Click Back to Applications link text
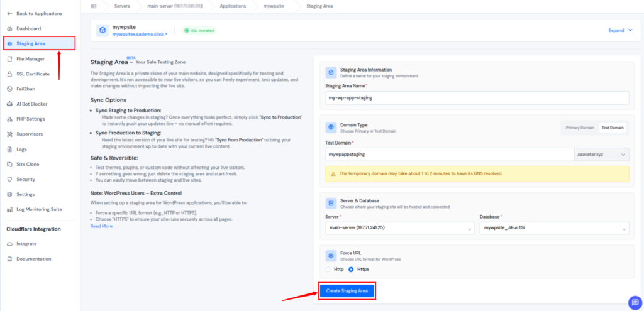This screenshot has height=311, width=644. [x=40, y=14]
